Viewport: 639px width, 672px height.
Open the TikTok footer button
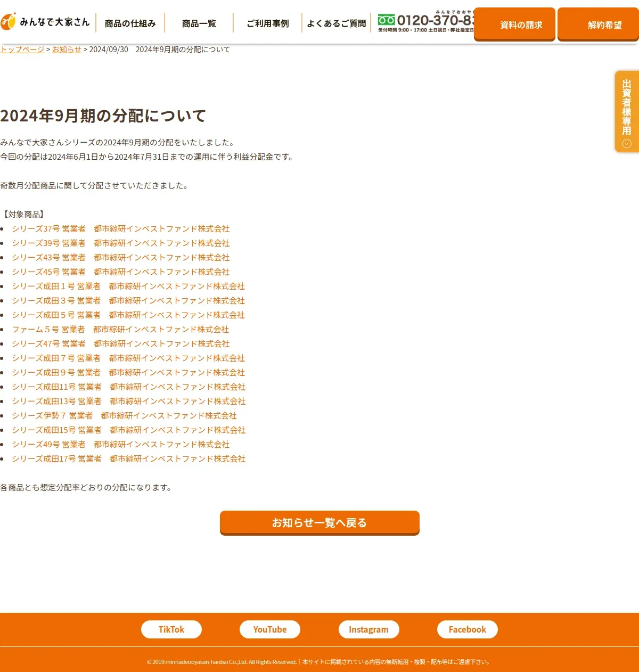[x=171, y=629]
